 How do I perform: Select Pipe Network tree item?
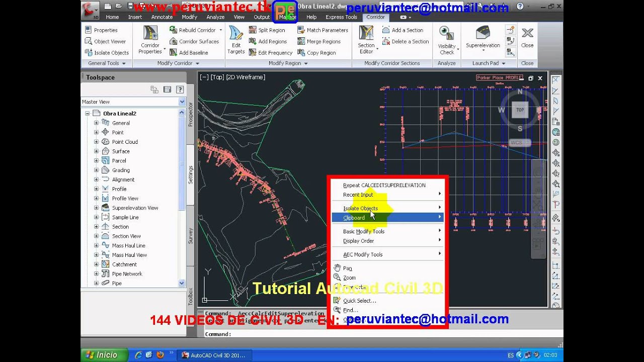tap(127, 274)
